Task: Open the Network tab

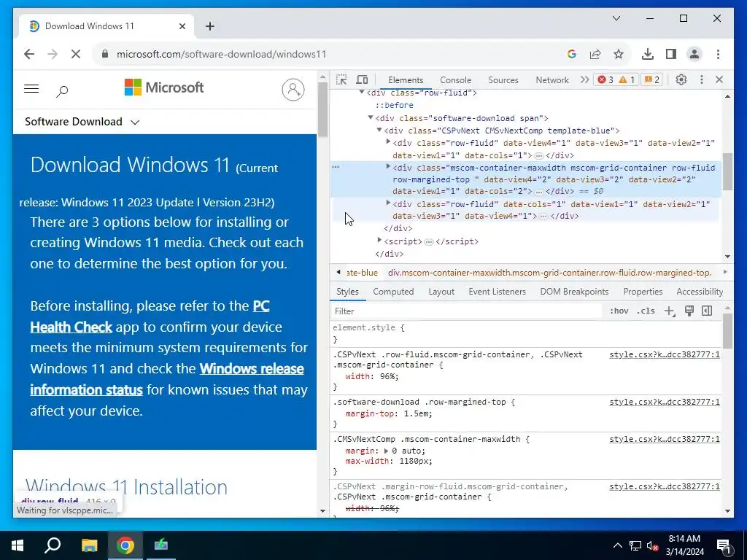Action: (x=552, y=80)
